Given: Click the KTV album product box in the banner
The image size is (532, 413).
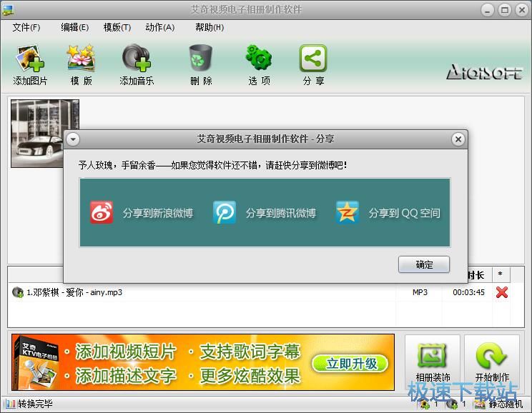Looking at the screenshot, I should 36,362.
